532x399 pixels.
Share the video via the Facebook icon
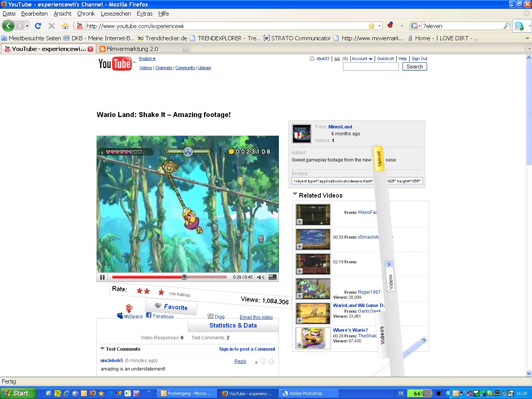click(149, 315)
